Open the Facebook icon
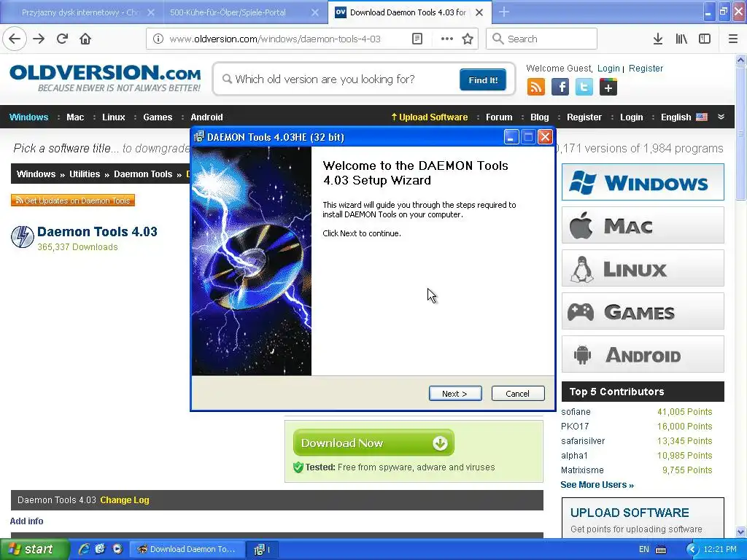The image size is (747, 560). [560, 87]
